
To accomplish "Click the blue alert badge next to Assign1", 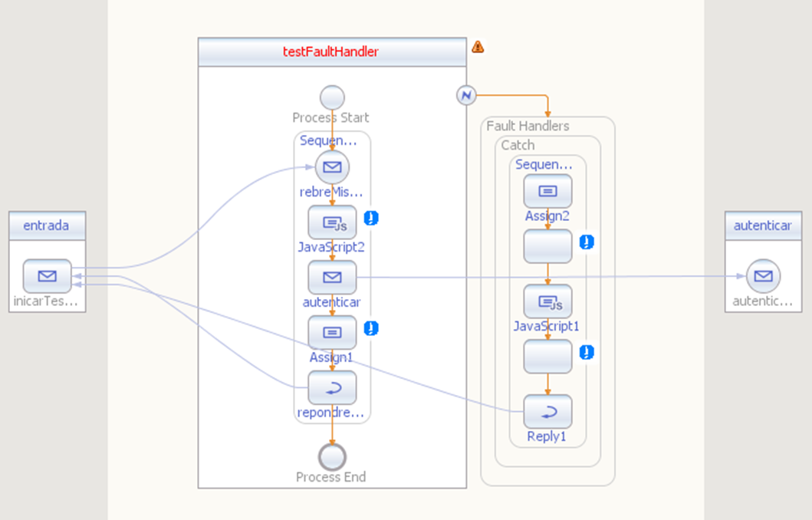I will 371,327.
